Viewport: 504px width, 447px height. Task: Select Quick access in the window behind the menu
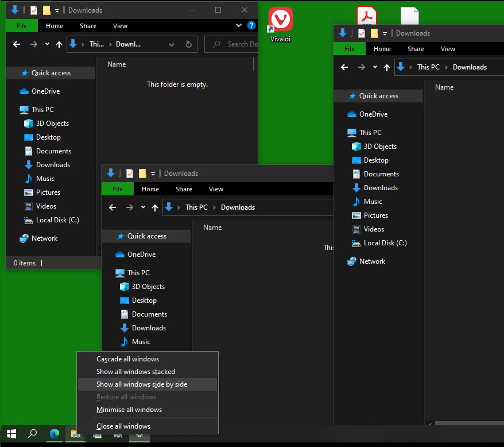coord(146,236)
